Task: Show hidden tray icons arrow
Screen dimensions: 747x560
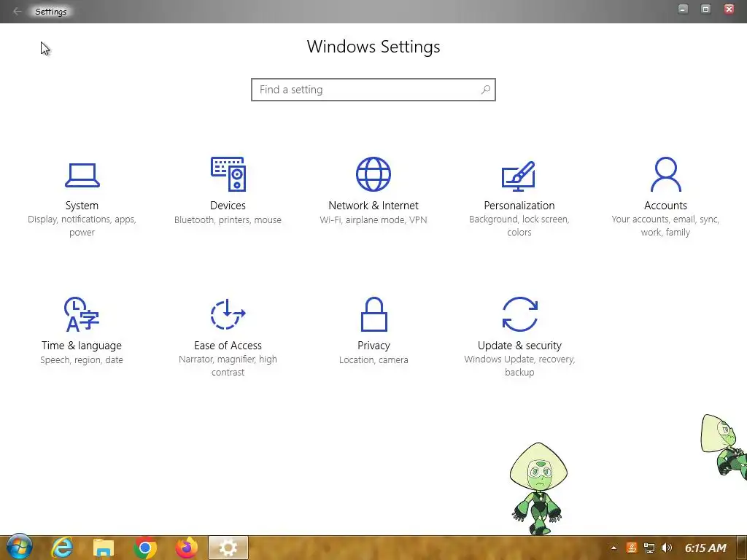Action: point(614,548)
